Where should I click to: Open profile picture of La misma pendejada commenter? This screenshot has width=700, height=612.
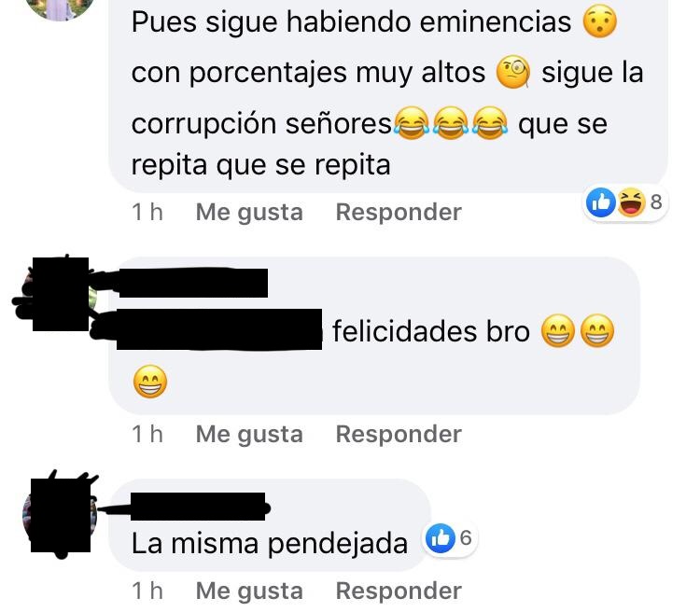pyautogui.click(x=61, y=515)
